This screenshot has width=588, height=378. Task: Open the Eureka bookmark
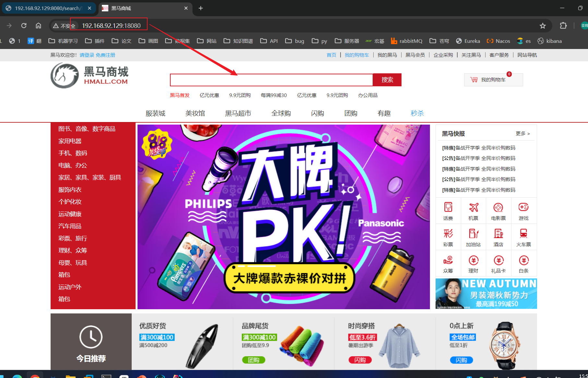468,41
